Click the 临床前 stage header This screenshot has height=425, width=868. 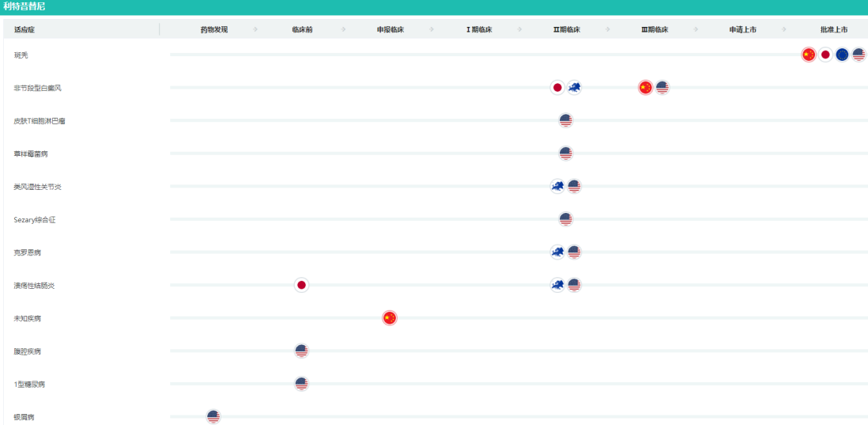(302, 30)
